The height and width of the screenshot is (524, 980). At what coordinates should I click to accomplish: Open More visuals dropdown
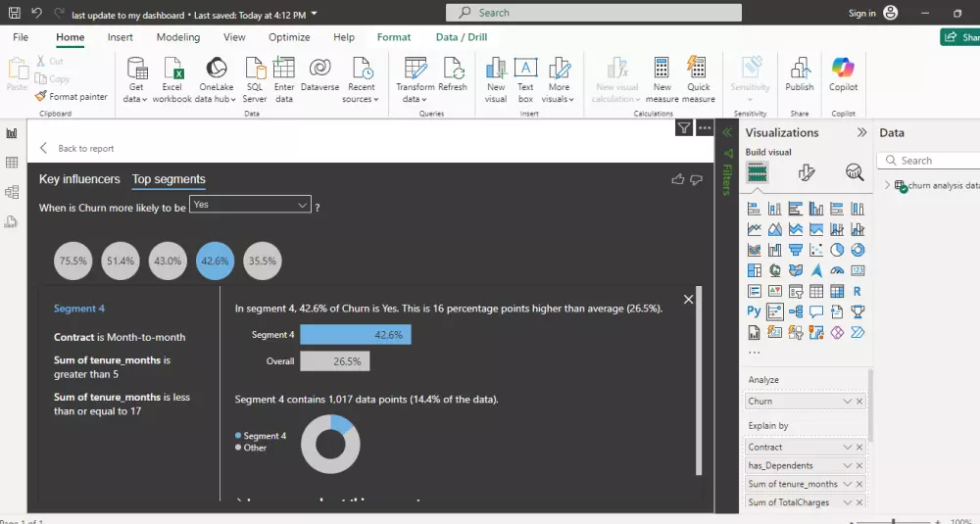[x=559, y=80]
